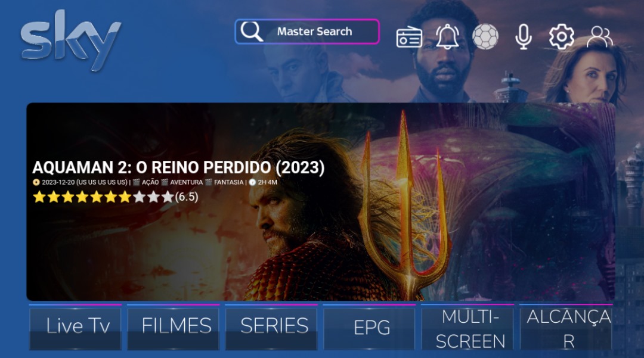644x358 pixels.
Task: Select the soccer ball sports icon
Action: (x=485, y=36)
